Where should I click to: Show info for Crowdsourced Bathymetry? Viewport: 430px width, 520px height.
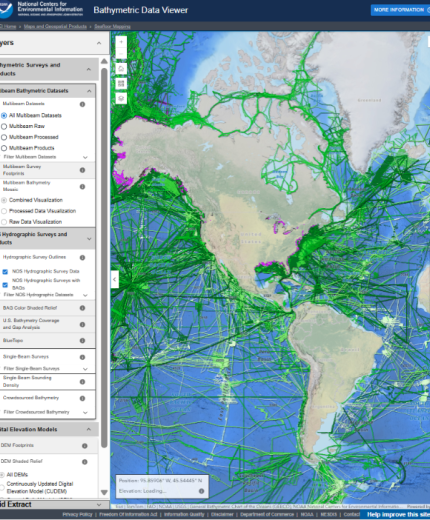point(82,398)
